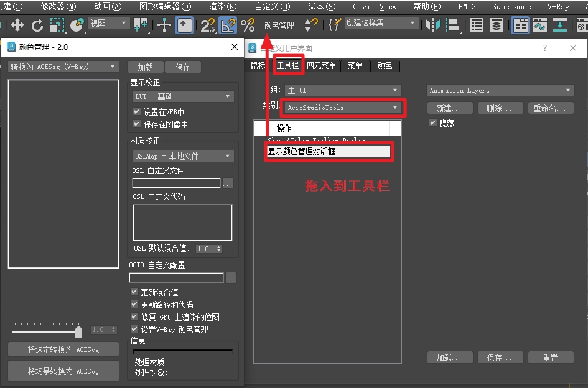Click the slider handle above the ACEScg buttons
588x388 pixels.
click(79, 331)
